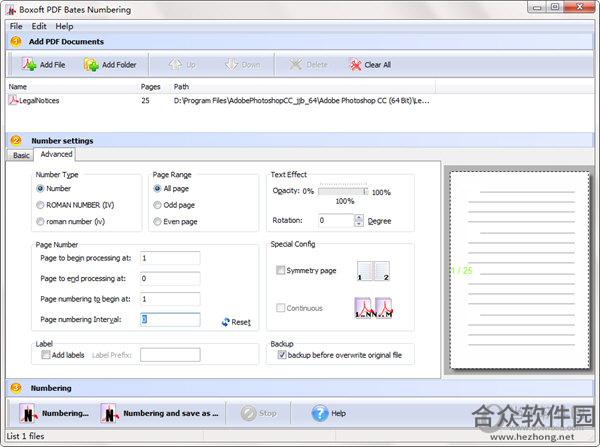
Task: Click the Page numbering Interval field
Action: 170,319
